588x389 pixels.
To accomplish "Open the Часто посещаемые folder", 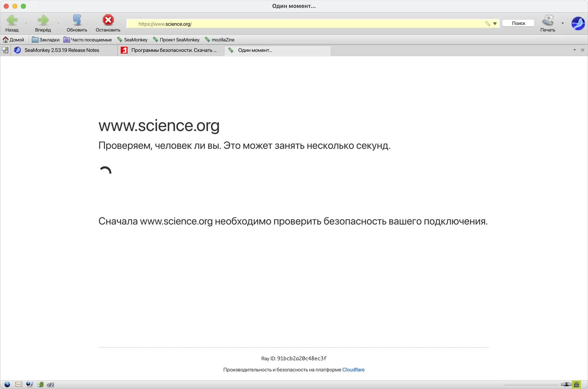I will click(x=88, y=40).
